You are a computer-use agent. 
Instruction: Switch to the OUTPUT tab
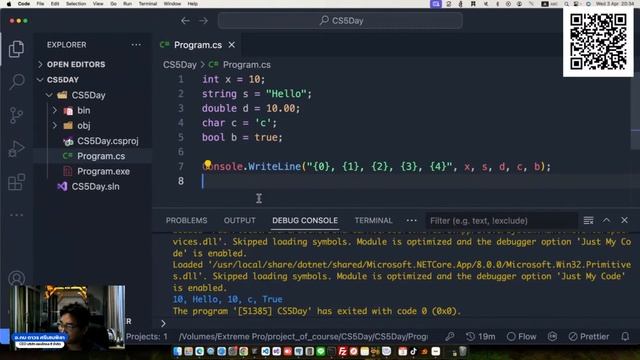click(x=240, y=220)
